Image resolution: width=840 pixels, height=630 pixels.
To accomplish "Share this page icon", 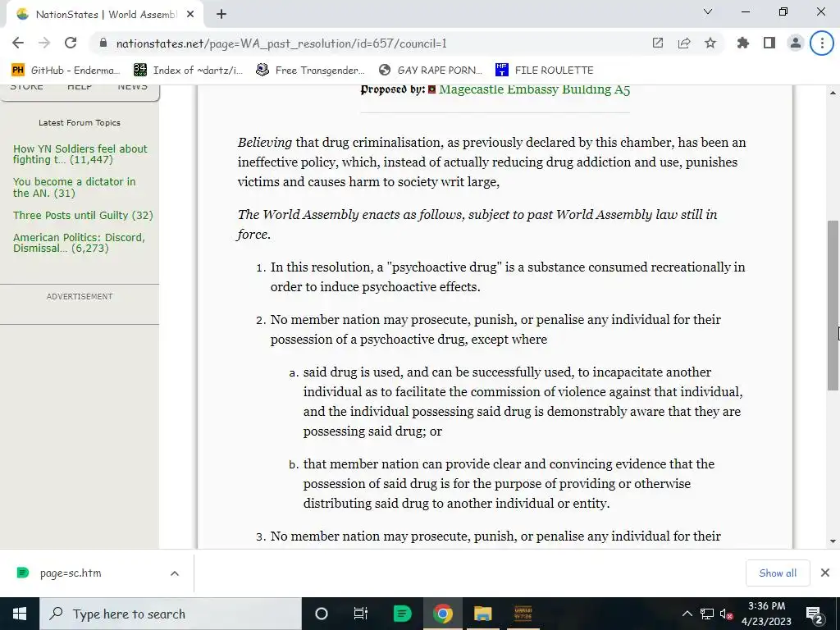I will pyautogui.click(x=684, y=43).
